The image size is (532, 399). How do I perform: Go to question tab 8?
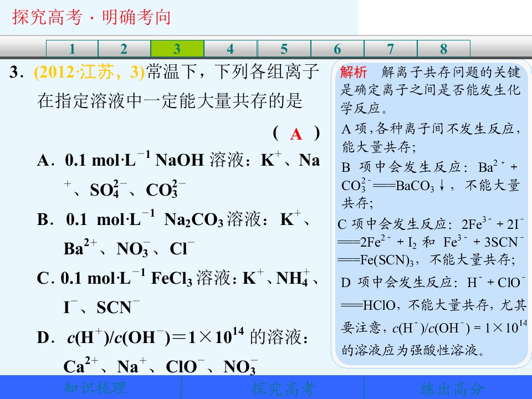[x=444, y=49]
